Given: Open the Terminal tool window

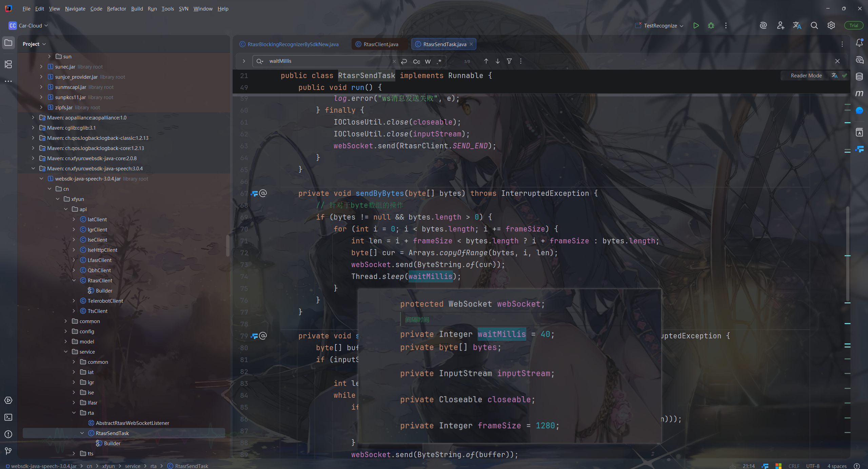Looking at the screenshot, I should click(x=8, y=417).
